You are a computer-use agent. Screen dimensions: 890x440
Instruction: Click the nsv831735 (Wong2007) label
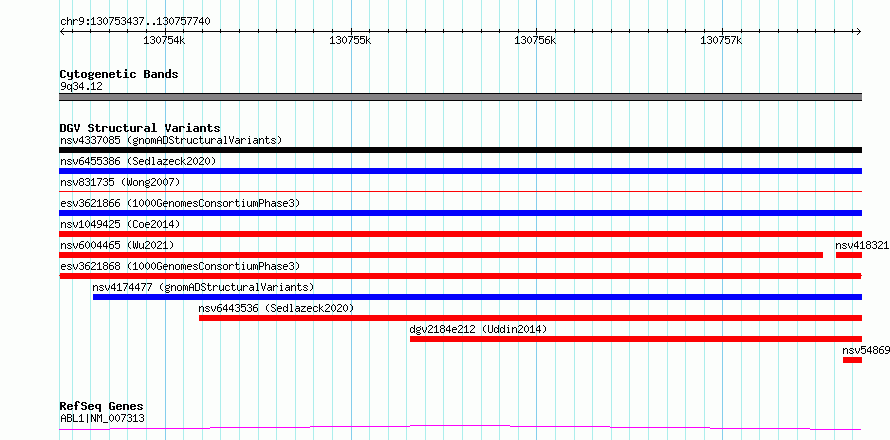(120, 182)
